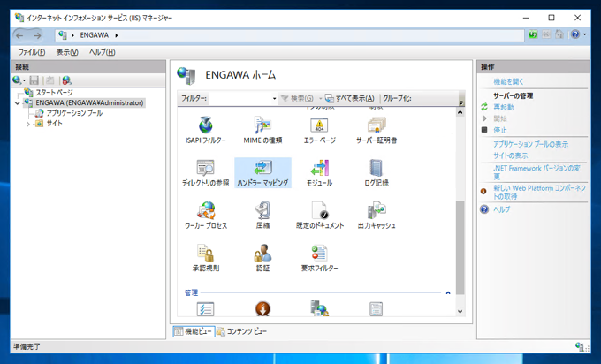
Task: Click the delete connection icon in the 接続 toolbar
Action: click(x=66, y=80)
